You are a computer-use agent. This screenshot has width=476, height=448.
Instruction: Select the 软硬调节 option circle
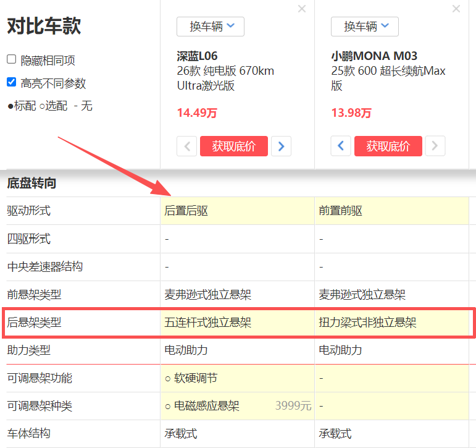click(168, 378)
